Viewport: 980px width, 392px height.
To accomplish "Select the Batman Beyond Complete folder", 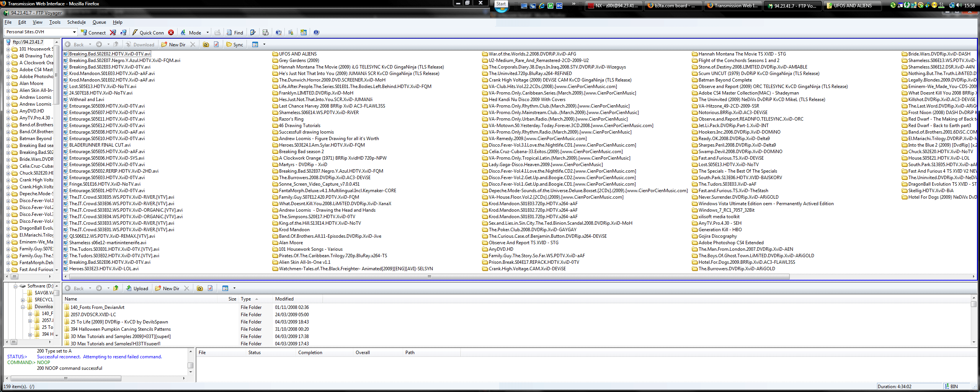I will pyautogui.click(x=725, y=80).
